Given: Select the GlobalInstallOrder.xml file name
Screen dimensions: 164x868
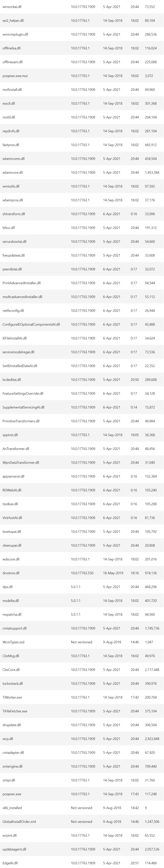Looking at the screenshot, I should tap(19, 822).
